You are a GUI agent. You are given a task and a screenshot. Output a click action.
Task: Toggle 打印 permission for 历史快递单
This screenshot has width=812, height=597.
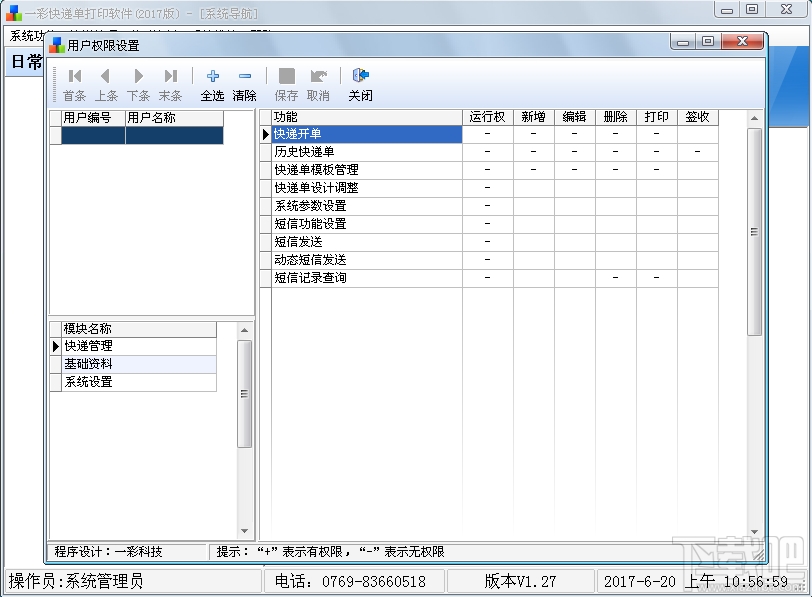(657, 152)
